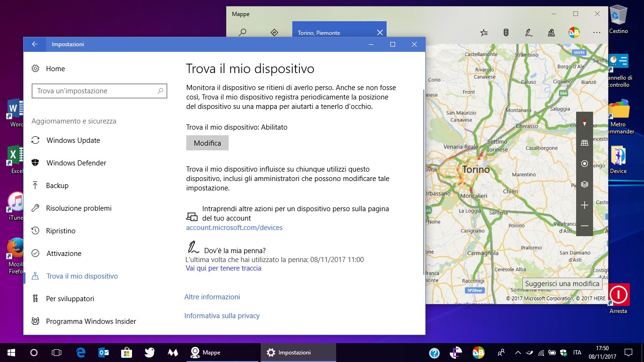Open the map views layer picker
Viewport: 644px width, 362px height.
click(584, 184)
